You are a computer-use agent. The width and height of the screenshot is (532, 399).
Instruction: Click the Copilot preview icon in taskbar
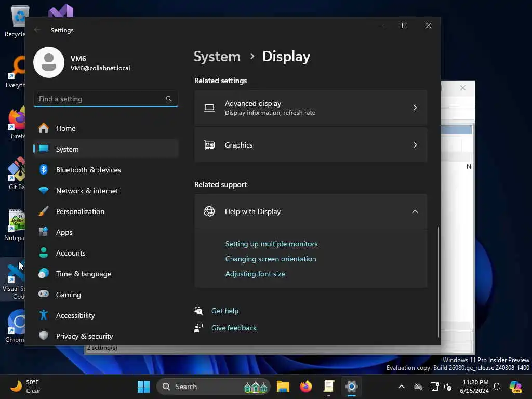pyautogui.click(x=515, y=387)
